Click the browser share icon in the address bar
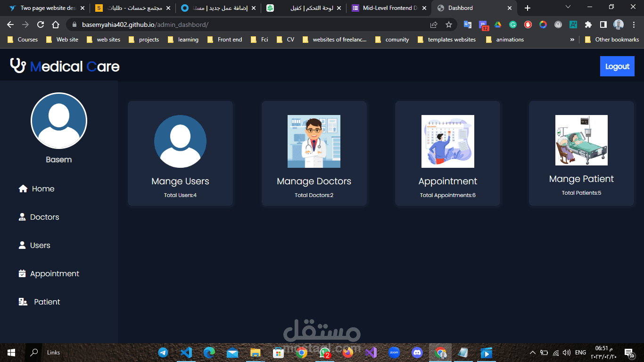This screenshot has width=644, height=362. click(x=433, y=24)
